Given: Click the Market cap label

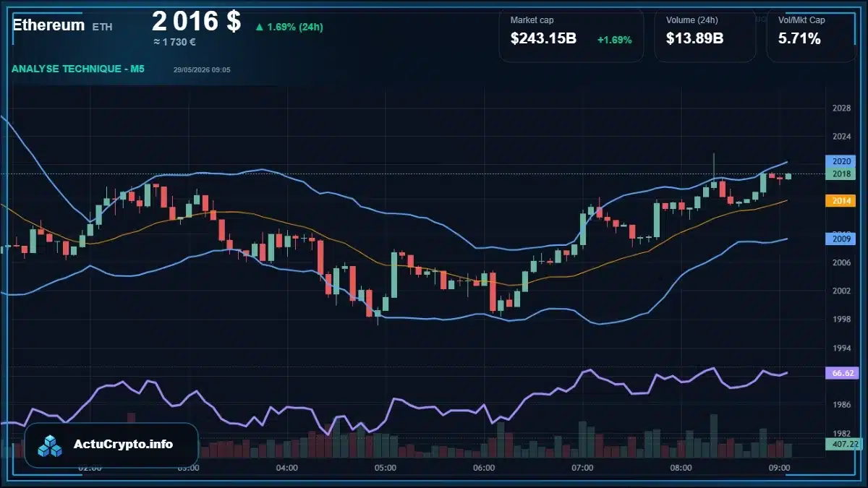Looking at the screenshot, I should [532, 20].
